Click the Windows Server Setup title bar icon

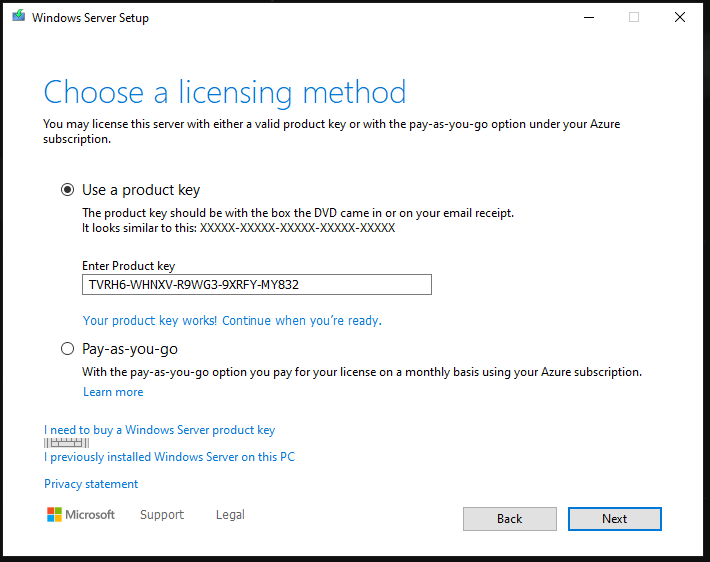pos(19,17)
